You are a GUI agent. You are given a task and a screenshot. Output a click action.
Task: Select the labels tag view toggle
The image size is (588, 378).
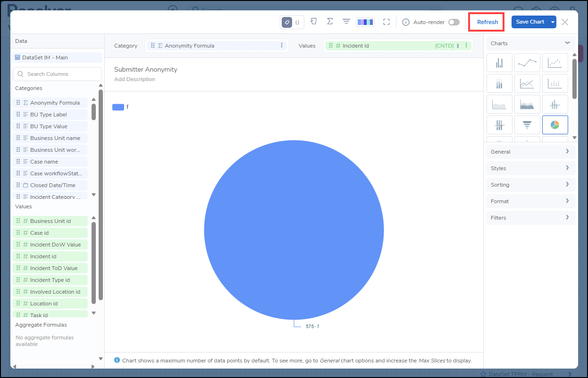click(287, 22)
